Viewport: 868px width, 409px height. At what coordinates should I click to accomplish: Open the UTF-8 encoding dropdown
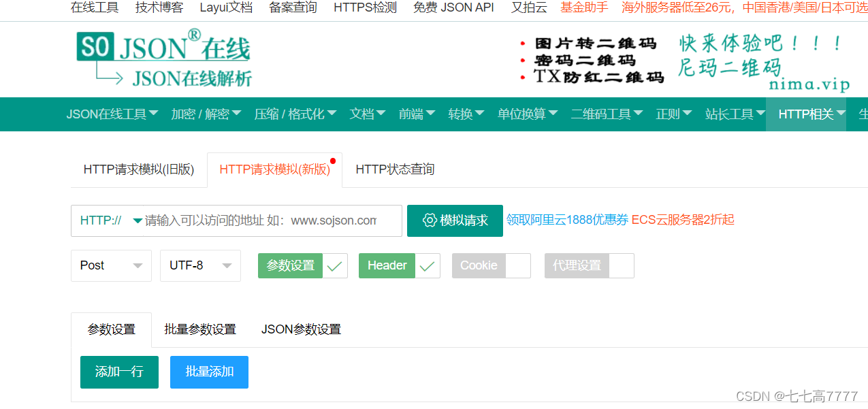coord(200,265)
